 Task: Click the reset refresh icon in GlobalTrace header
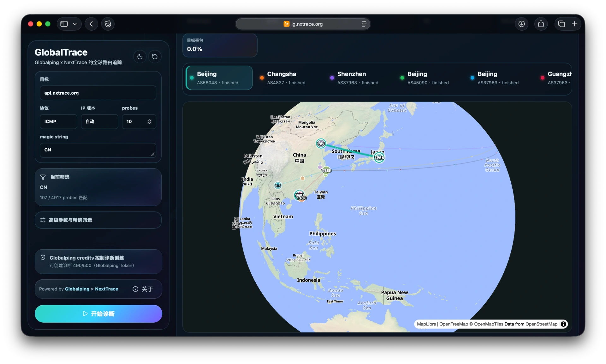pyautogui.click(x=155, y=57)
